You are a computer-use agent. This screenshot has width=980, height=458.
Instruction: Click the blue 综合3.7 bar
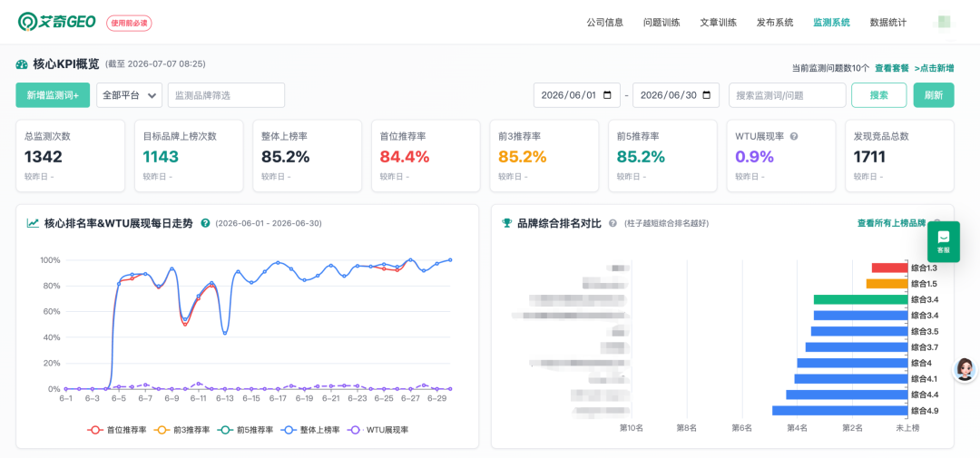point(857,346)
